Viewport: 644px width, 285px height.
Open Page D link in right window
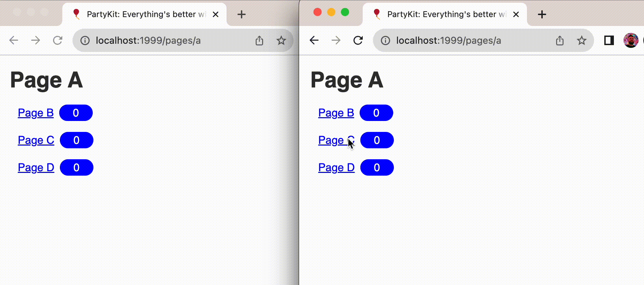click(x=336, y=167)
